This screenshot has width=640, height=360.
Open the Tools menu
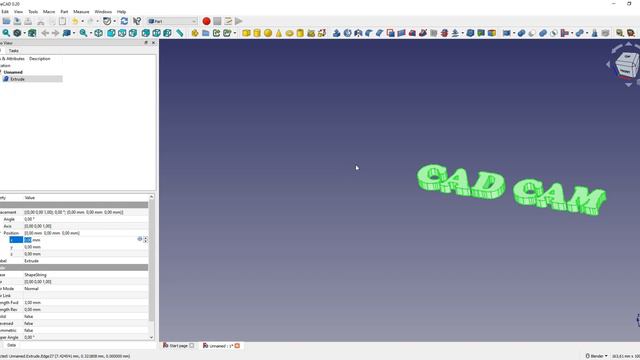33,12
